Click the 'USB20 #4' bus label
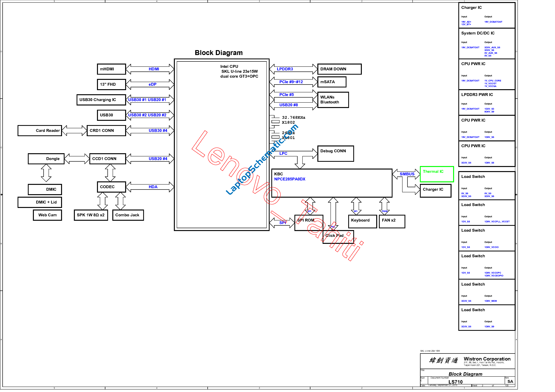Viewport: 555px width, 392px height. tap(158, 159)
